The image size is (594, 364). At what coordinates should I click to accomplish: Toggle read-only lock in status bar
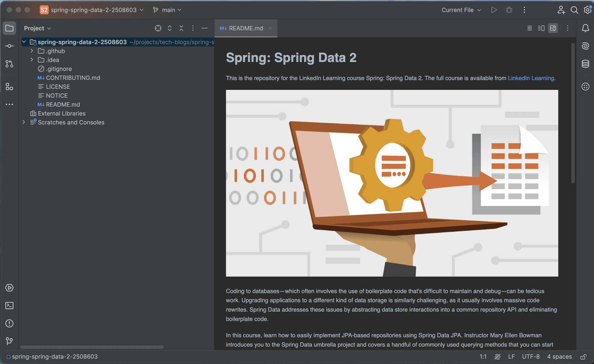(583, 357)
